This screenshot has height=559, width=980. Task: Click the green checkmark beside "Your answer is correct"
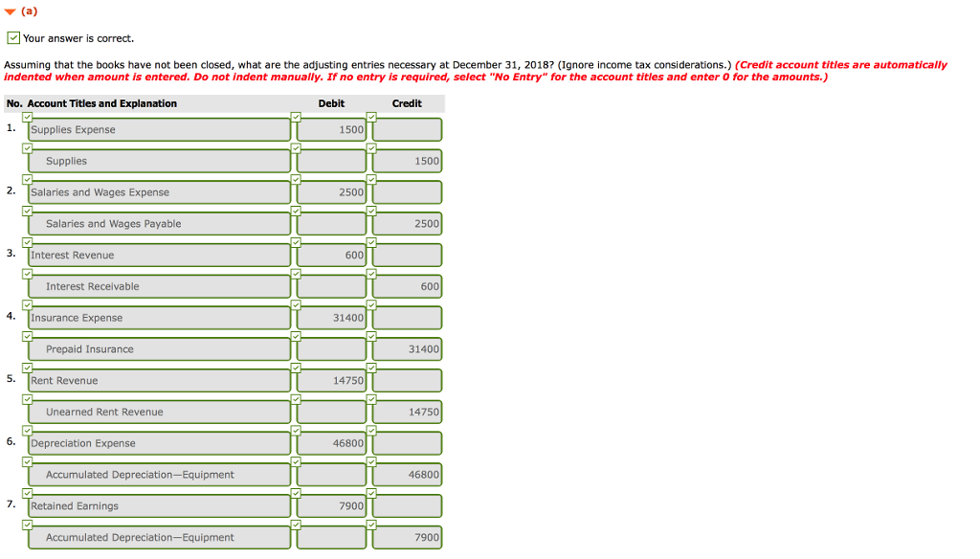click(x=12, y=38)
